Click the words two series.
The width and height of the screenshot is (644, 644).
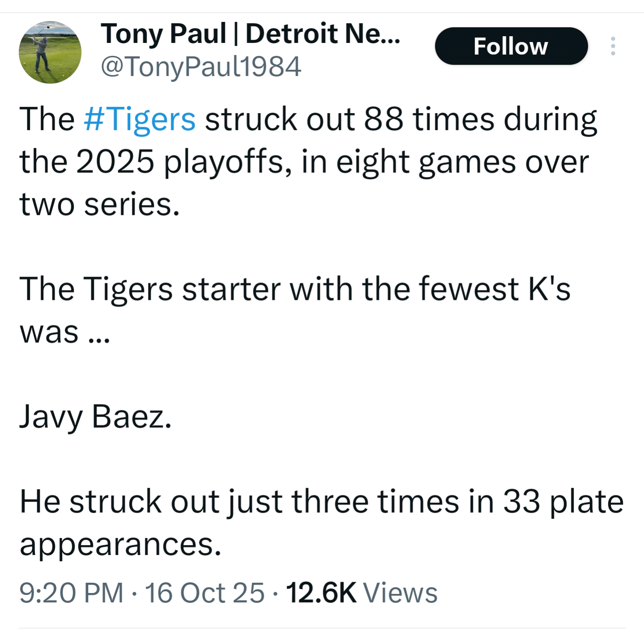pyautogui.click(x=99, y=204)
